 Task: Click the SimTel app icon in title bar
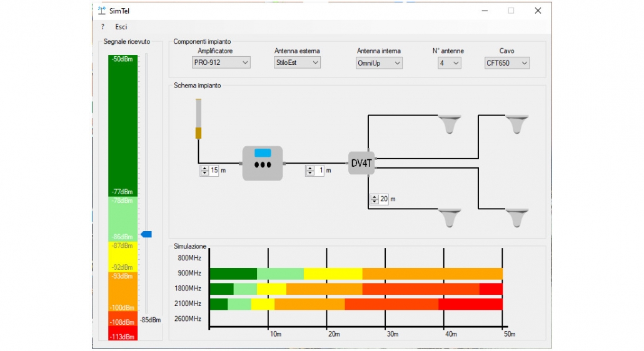(102, 11)
